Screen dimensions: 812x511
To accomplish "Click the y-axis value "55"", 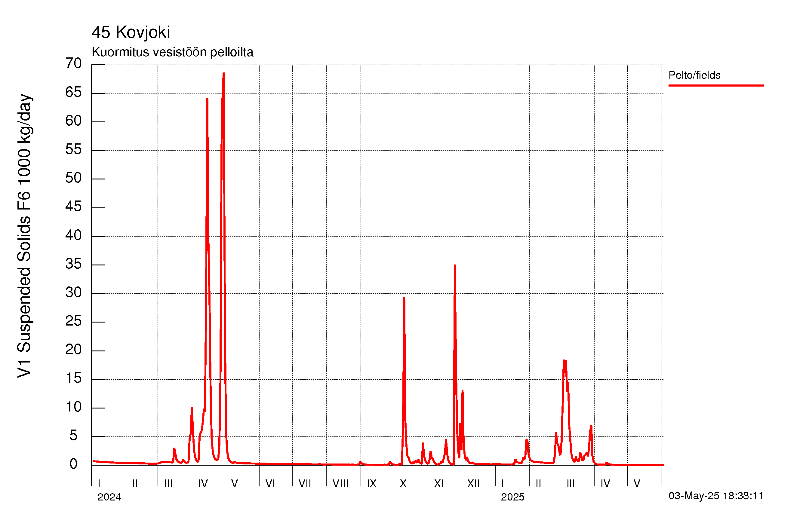I will pyautogui.click(x=73, y=149).
